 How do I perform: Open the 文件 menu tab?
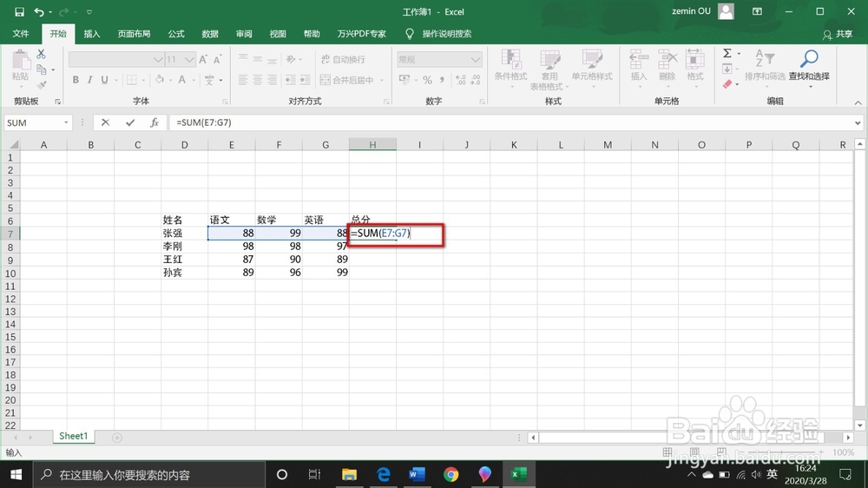tap(21, 34)
